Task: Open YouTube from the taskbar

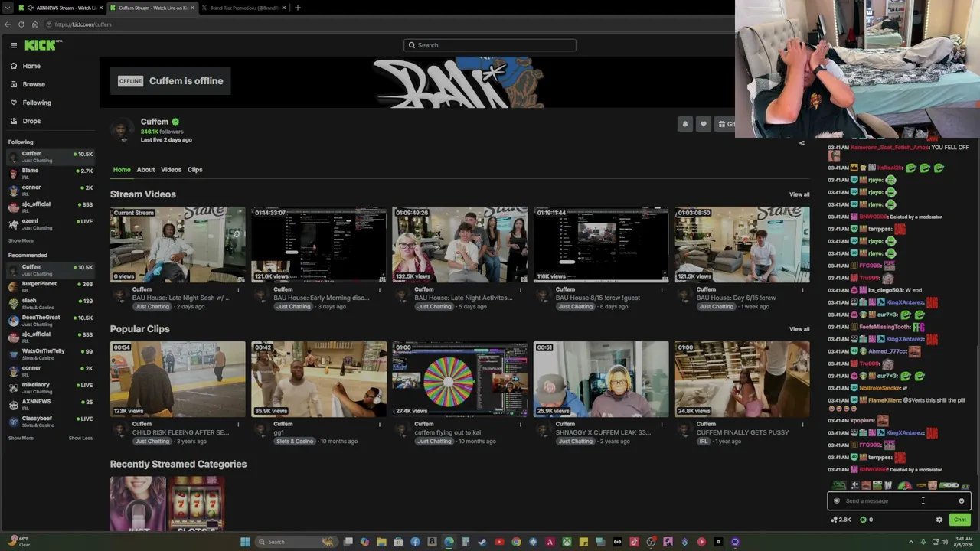Action: (x=499, y=542)
